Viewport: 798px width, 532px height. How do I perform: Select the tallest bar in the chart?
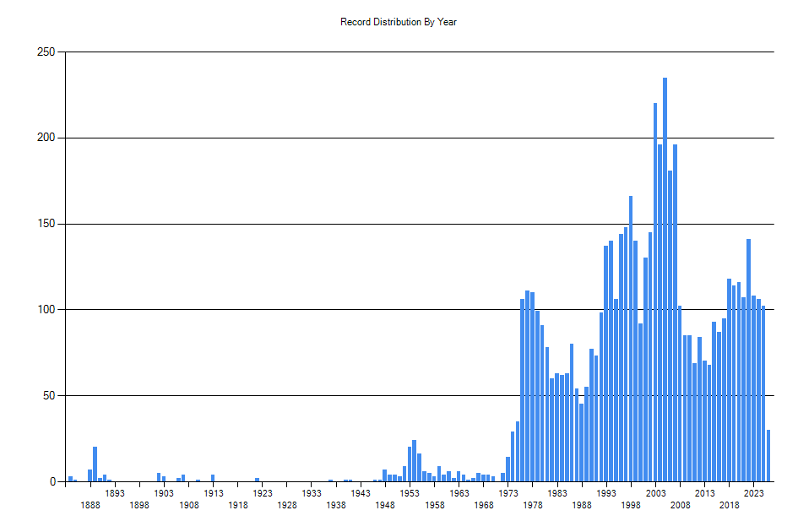(x=665, y=279)
